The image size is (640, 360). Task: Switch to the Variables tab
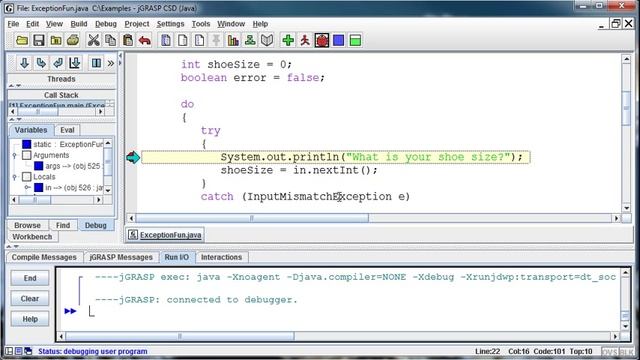point(31,130)
